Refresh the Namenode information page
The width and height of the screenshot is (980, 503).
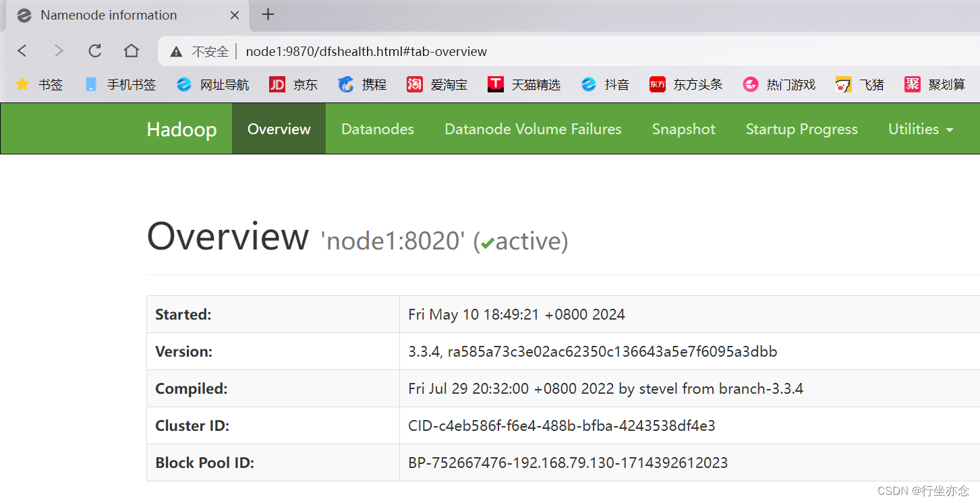pos(94,51)
